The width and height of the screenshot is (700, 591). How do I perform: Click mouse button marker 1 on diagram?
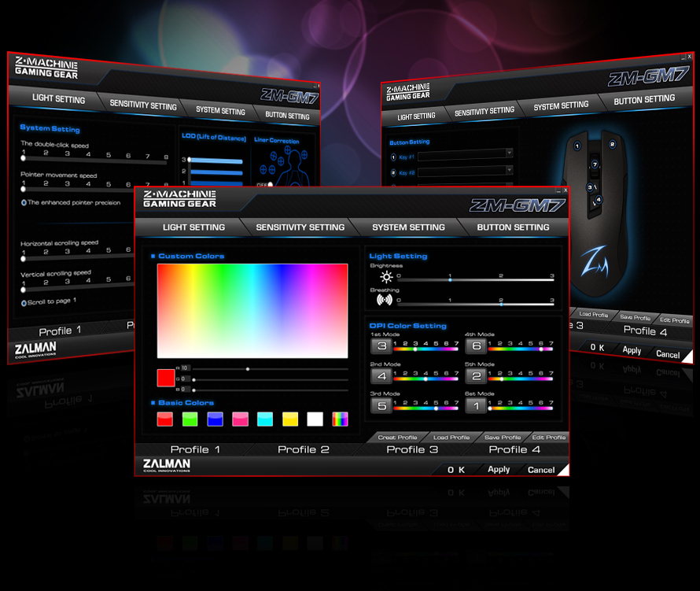[577, 146]
